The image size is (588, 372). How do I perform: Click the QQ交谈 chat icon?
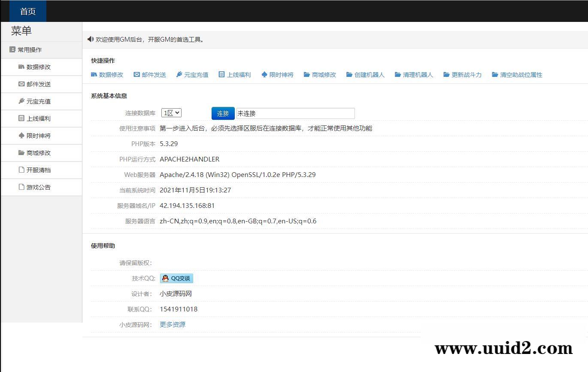(176, 278)
